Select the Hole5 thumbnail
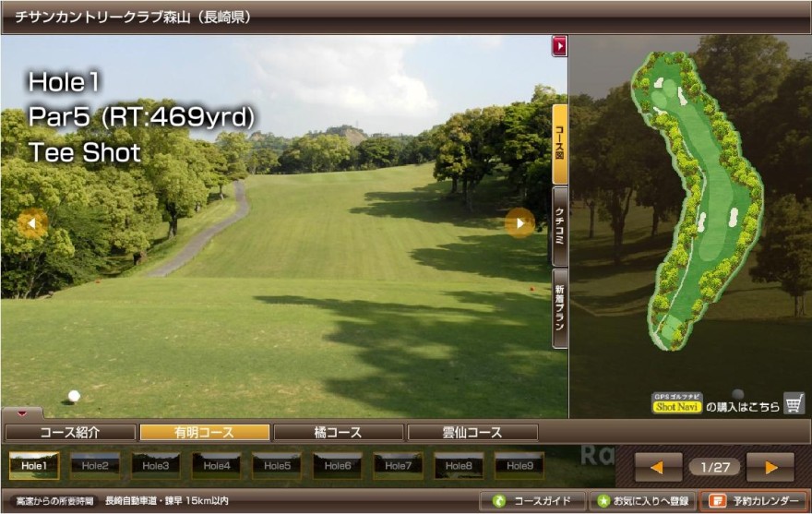This screenshot has width=812, height=514. pos(277,466)
